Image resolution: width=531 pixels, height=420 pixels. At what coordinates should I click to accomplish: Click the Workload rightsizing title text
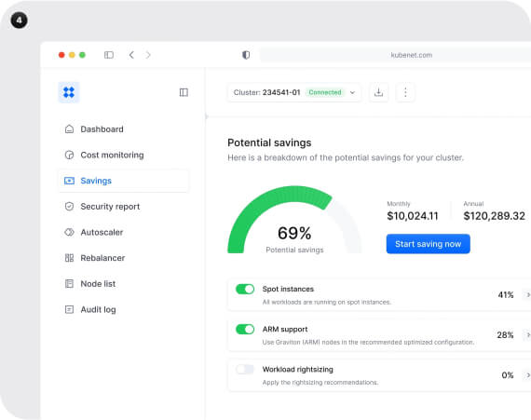[x=298, y=369]
